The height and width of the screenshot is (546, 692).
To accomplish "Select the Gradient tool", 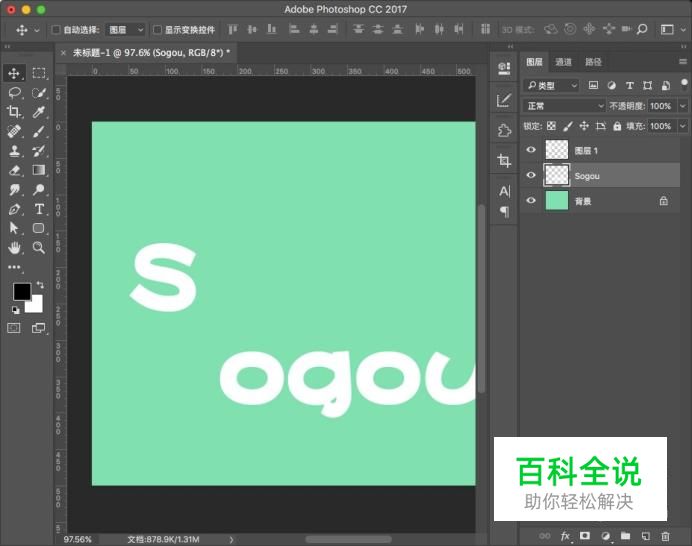I will coord(39,170).
